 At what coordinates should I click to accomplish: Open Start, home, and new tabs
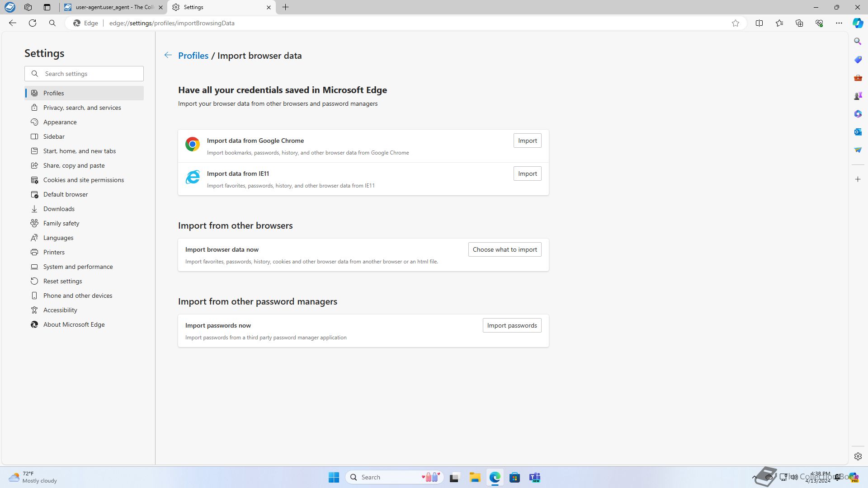click(x=84, y=151)
